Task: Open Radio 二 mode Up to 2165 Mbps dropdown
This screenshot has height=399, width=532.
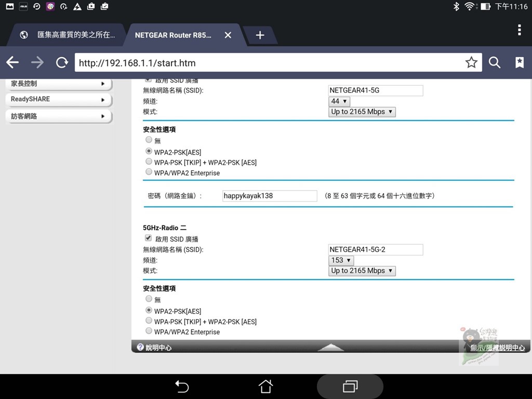Action: [x=362, y=271]
